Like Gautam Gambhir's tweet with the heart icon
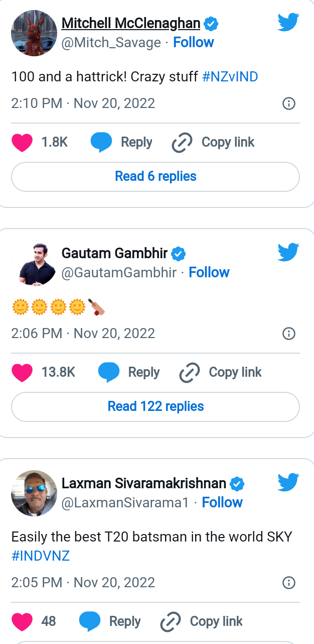This screenshot has width=314, height=644. 22,373
